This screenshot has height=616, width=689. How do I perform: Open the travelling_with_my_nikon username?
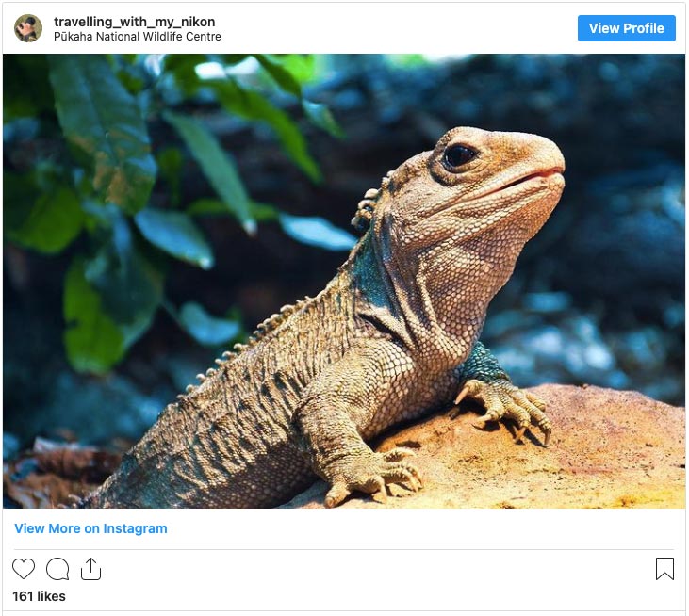(x=135, y=22)
